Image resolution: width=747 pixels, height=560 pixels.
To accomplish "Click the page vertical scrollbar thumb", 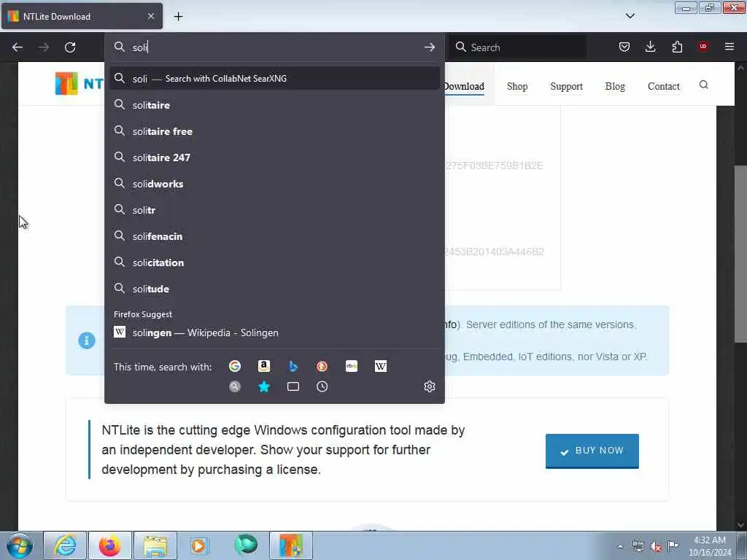I will [740, 254].
